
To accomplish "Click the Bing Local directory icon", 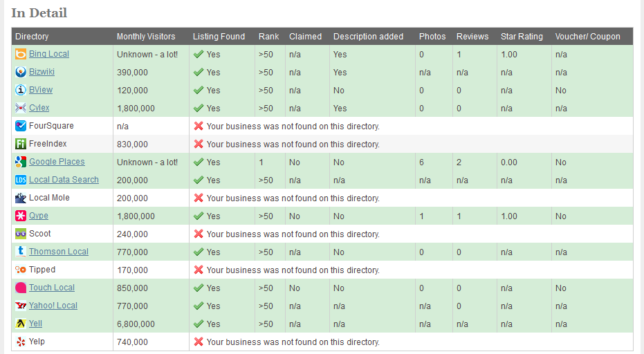I will coord(21,54).
